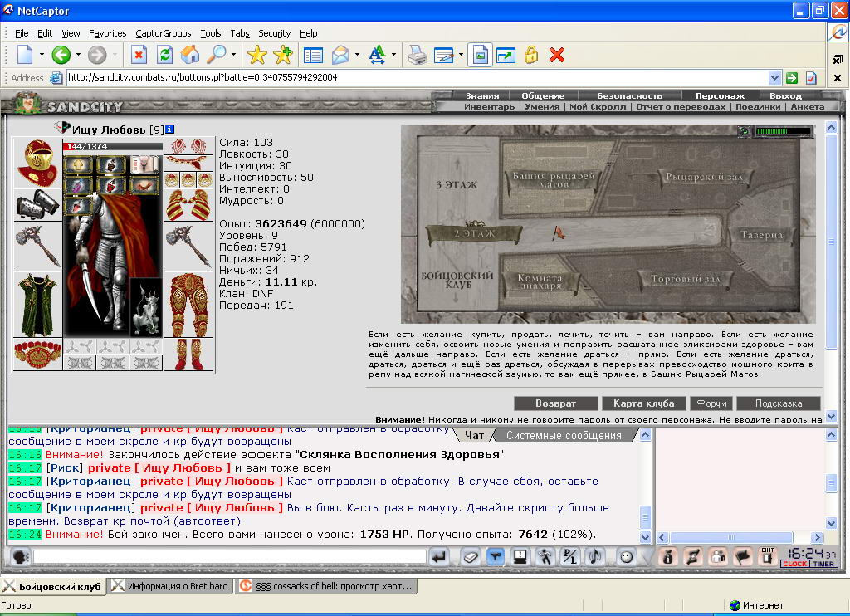Click the red health bar 144/1374
The image size is (850, 616).
(113, 146)
